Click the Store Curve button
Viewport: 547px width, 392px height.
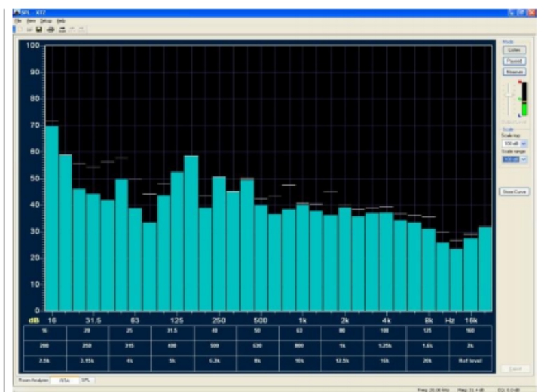click(513, 192)
